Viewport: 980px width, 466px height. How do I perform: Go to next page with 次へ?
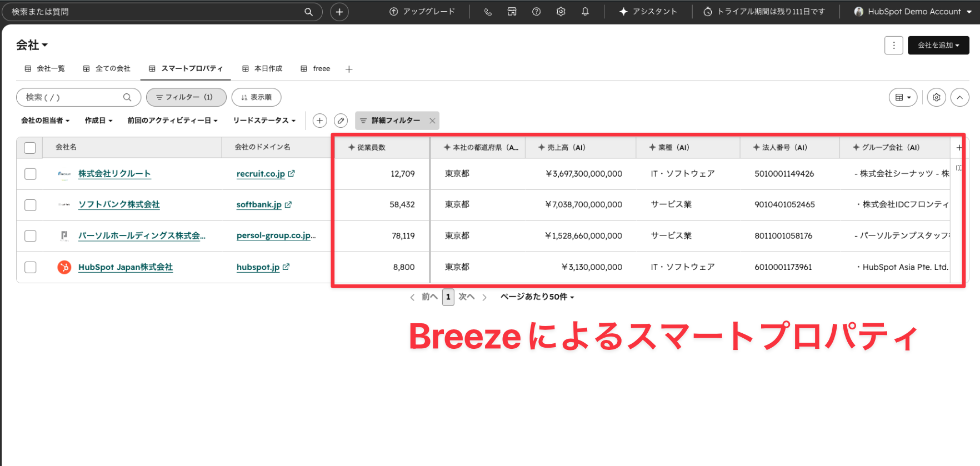point(472,297)
